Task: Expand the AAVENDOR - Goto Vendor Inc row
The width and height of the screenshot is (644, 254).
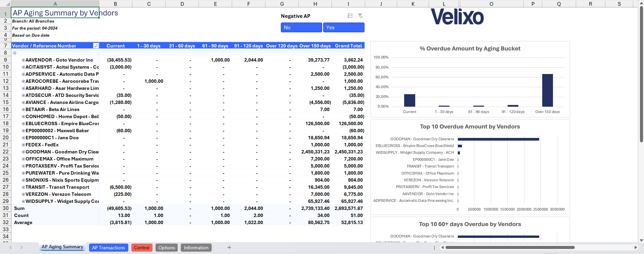Action: [x=23, y=60]
